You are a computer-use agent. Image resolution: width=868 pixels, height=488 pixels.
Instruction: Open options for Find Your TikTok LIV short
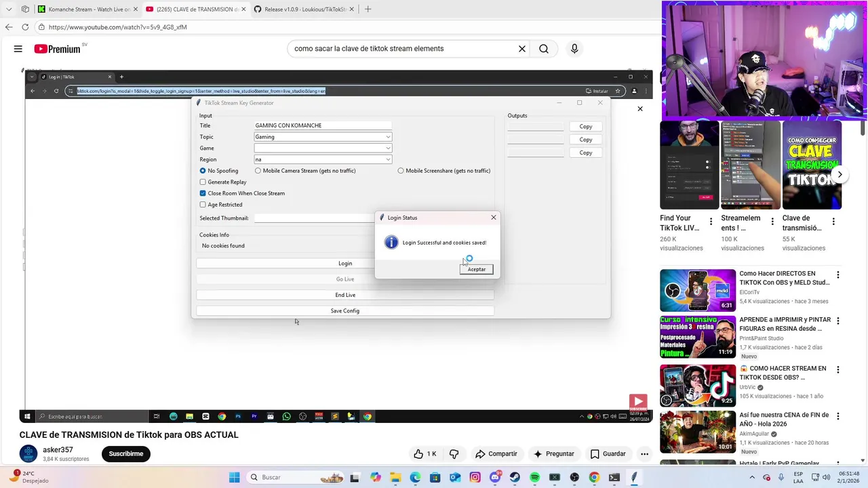tap(711, 222)
